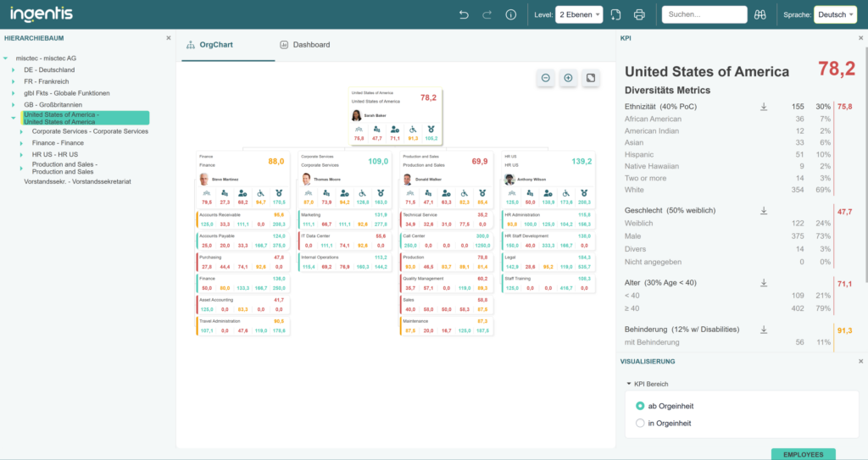This screenshot has width=868, height=460.
Task: Click medal icon in Finance card
Action: (x=279, y=193)
